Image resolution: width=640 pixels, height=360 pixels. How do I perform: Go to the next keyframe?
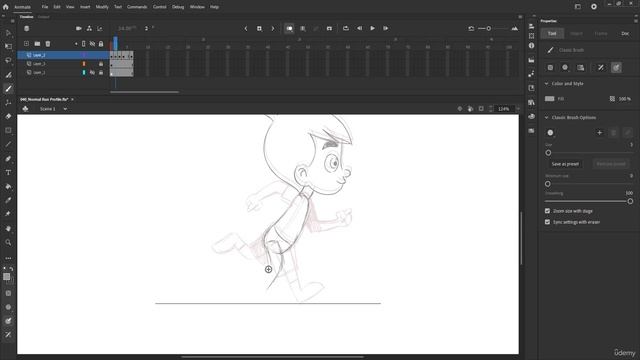tap(273, 29)
